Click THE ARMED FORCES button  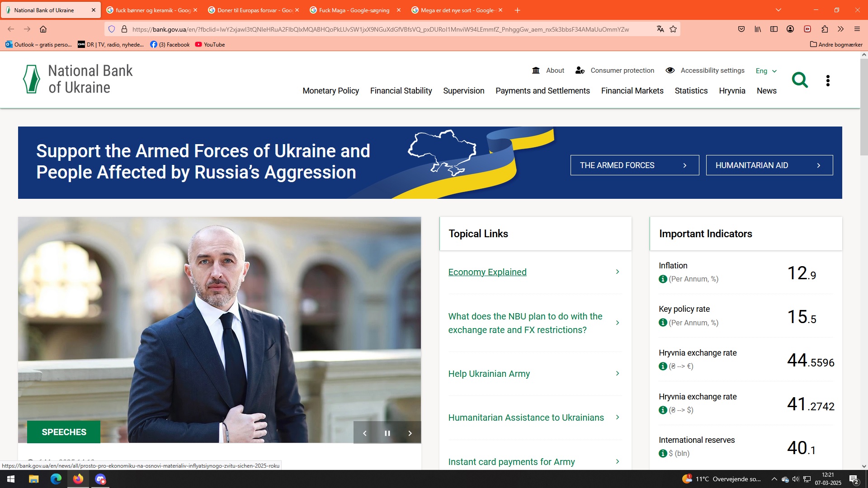(634, 165)
